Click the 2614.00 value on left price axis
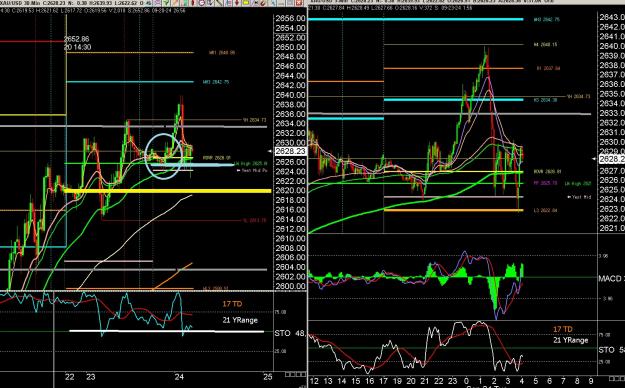The height and width of the screenshot is (388, 625). (x=290, y=219)
